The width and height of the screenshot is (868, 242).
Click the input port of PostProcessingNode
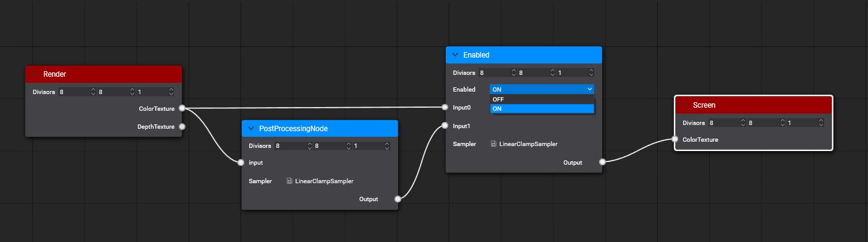(241, 163)
